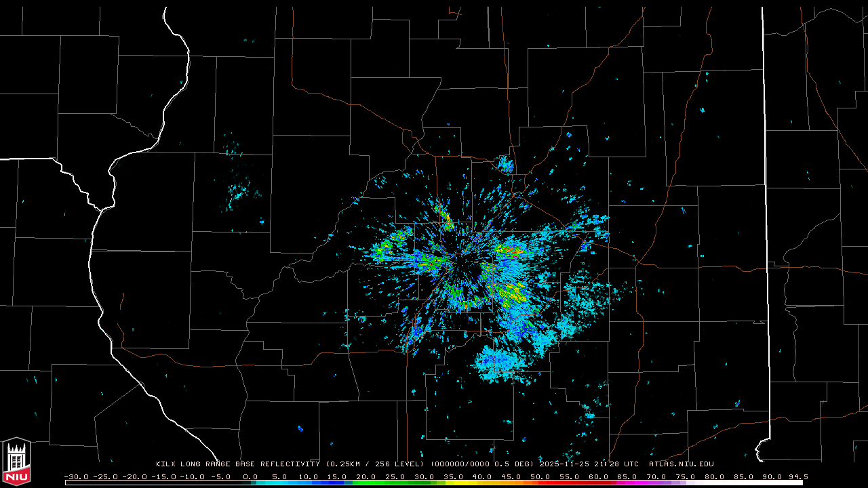Click the NIU castle logo
Screen dimensions: 868x488
[16, 462]
